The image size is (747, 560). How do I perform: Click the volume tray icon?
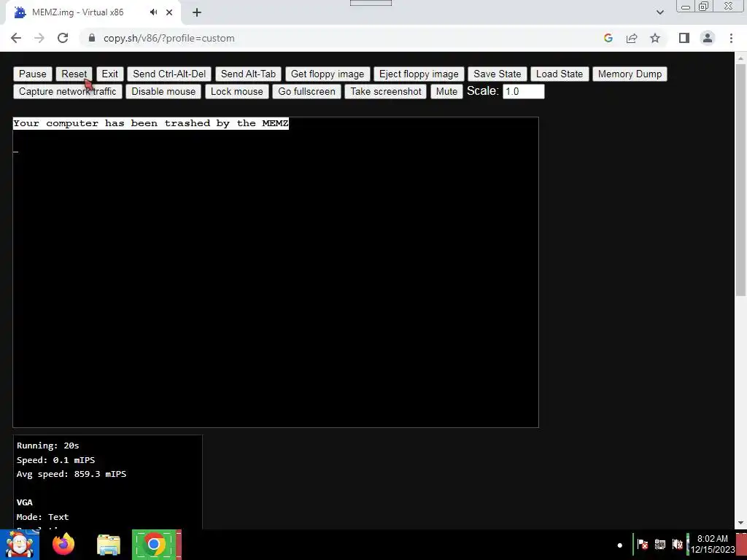coord(677,544)
